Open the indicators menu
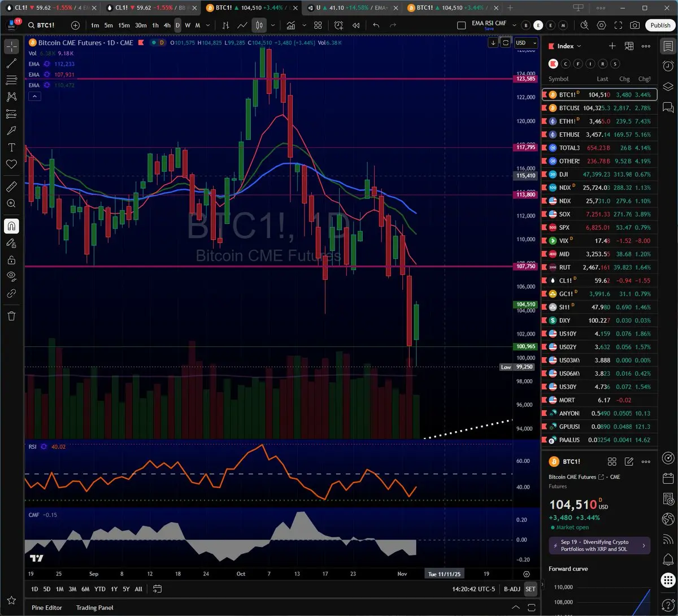Screen dimensions: 678x616 tap(290, 25)
